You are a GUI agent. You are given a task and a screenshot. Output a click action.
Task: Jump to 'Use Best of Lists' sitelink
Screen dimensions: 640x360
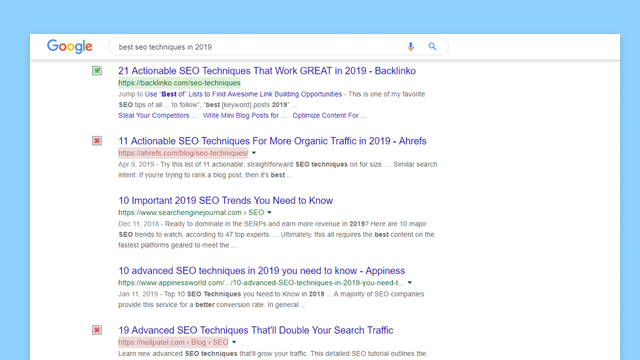243,94
